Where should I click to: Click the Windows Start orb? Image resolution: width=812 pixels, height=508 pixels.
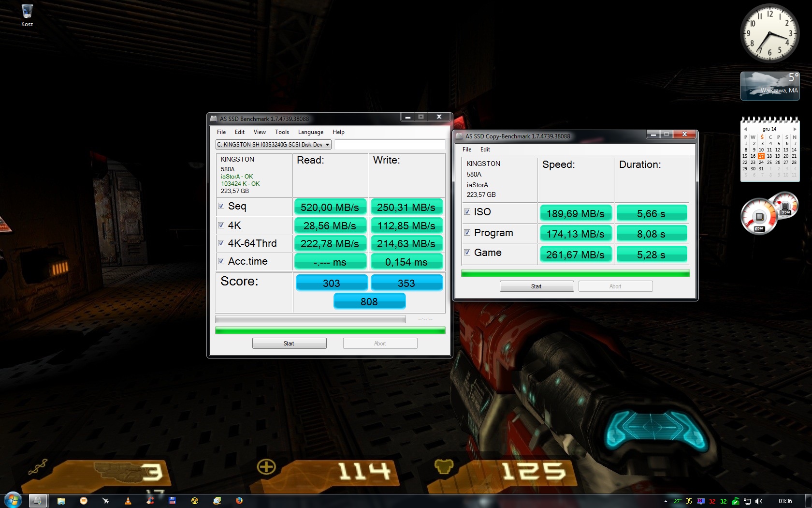(12, 500)
